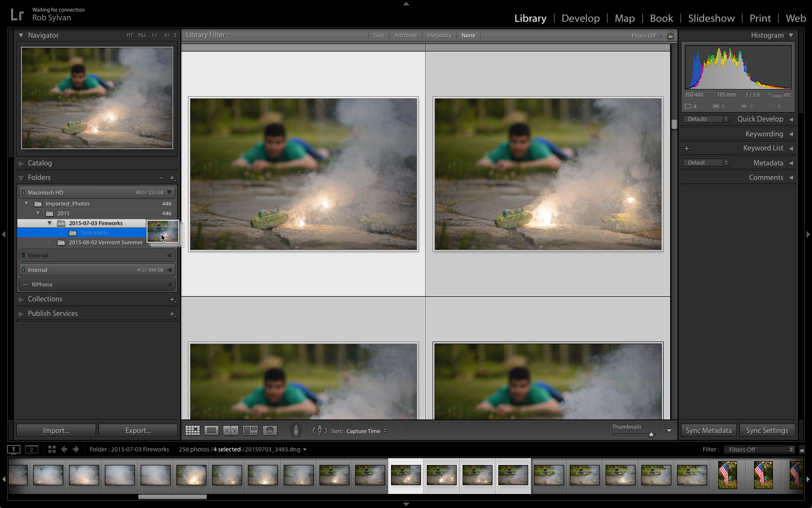Hide the top module picker arrow
The image size is (812, 508).
click(x=406, y=3)
